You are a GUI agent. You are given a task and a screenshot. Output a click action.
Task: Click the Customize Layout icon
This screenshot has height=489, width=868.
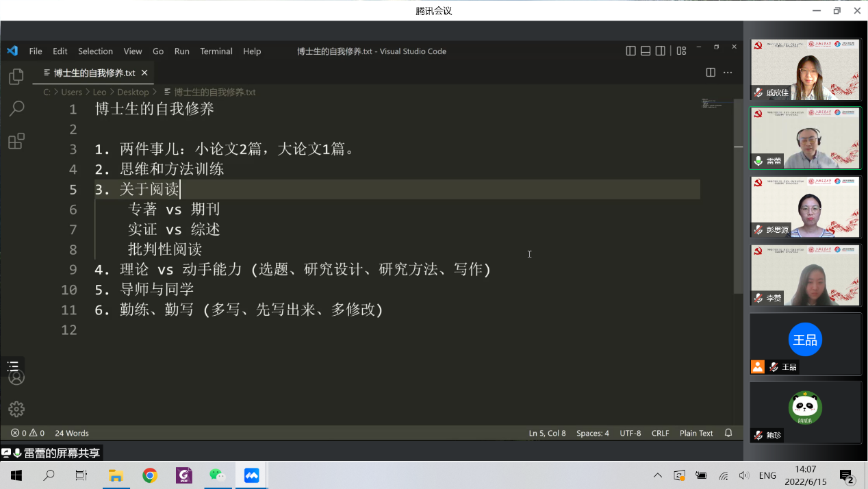click(681, 51)
